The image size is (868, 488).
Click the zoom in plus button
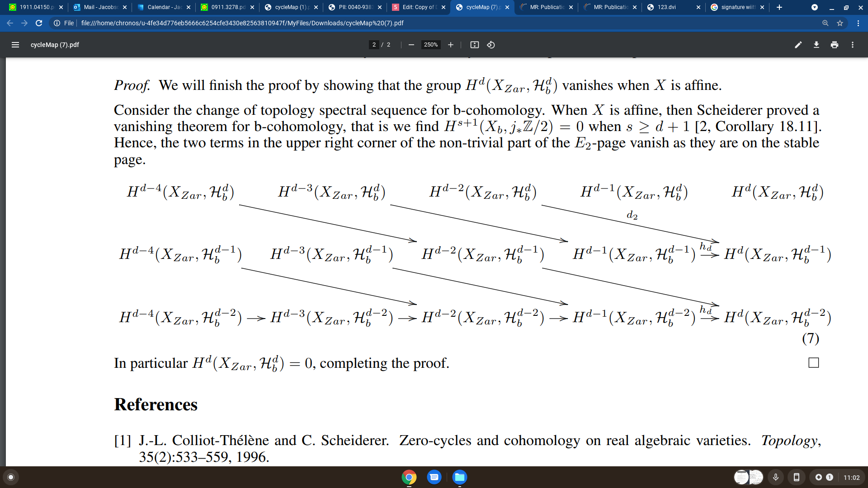tap(450, 45)
